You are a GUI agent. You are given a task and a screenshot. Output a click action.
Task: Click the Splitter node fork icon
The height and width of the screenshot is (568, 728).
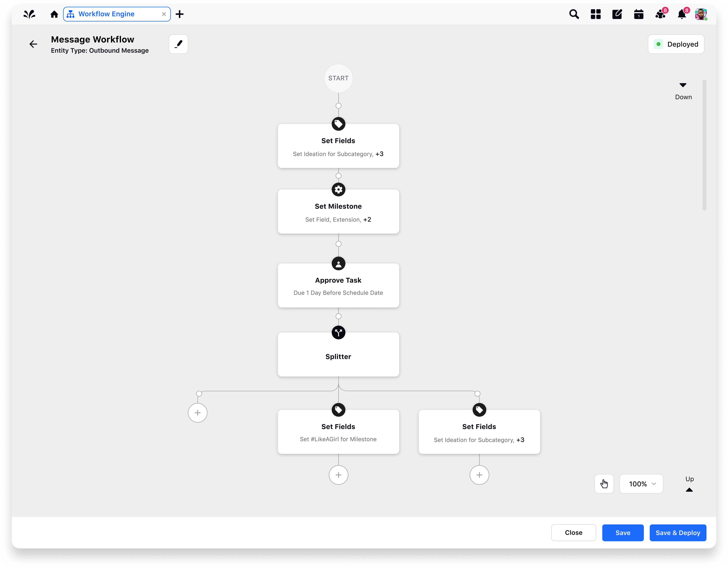click(x=338, y=333)
